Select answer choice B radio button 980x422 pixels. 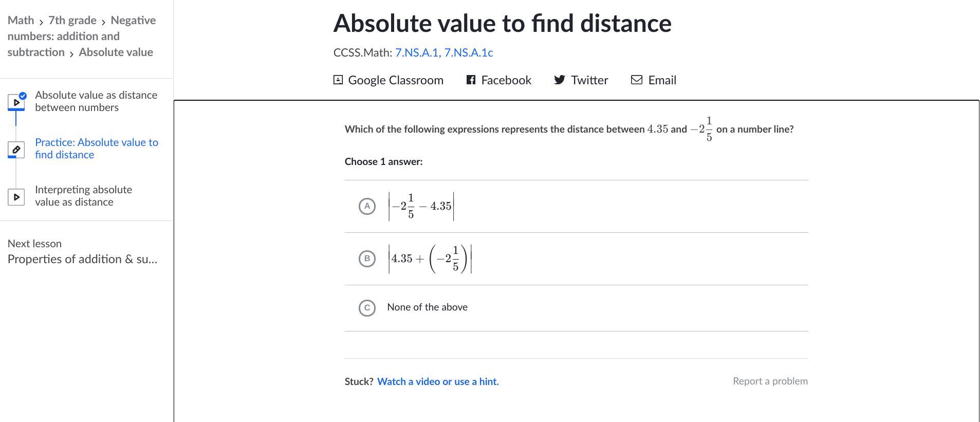tap(367, 259)
